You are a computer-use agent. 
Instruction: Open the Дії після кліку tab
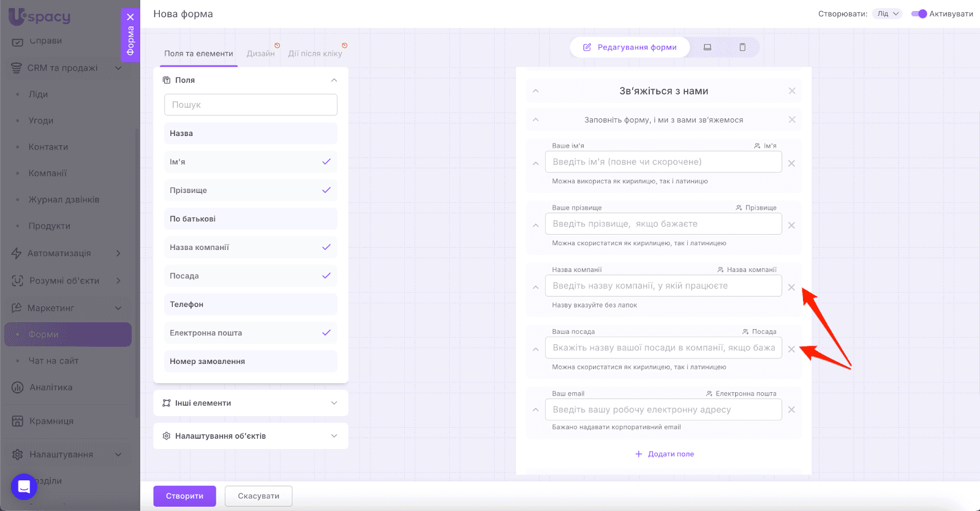(x=315, y=53)
